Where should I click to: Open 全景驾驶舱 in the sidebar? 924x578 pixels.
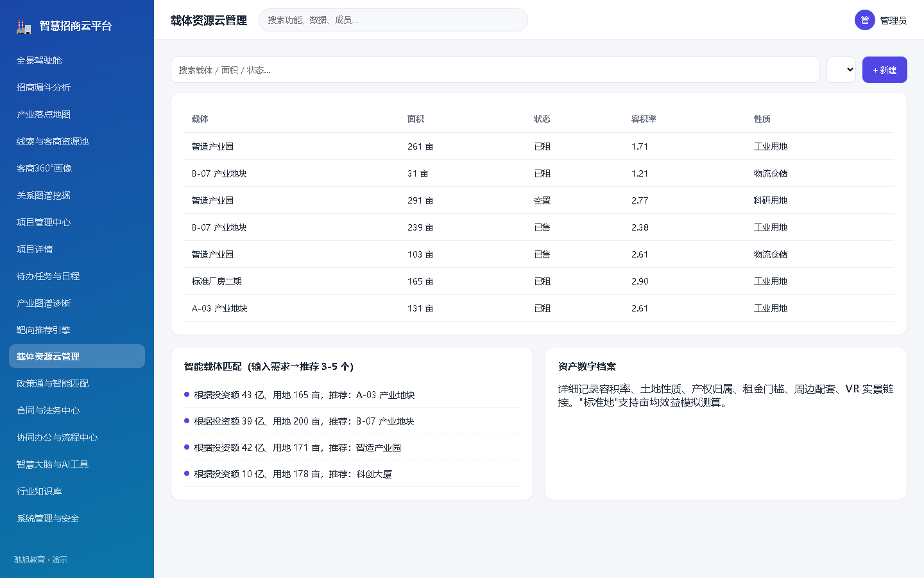77,60
